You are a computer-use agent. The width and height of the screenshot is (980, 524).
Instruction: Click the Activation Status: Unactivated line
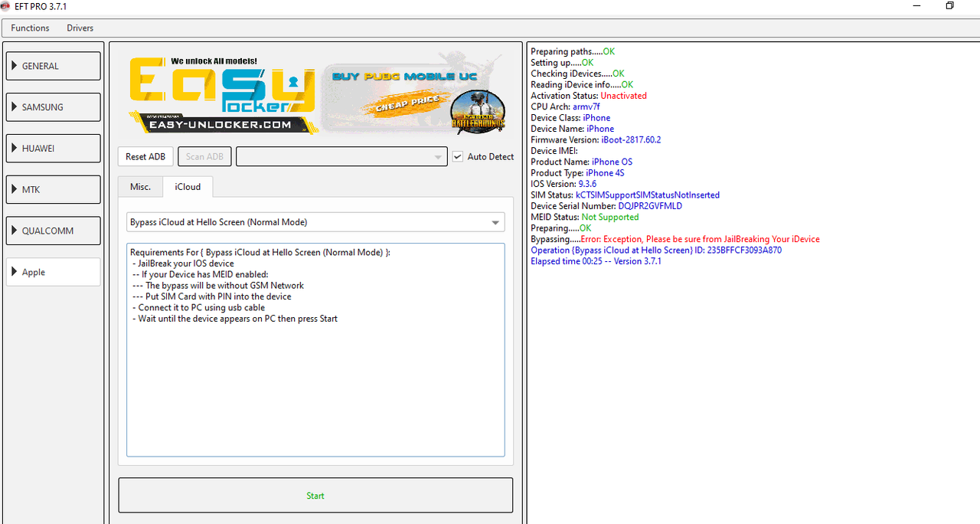pyautogui.click(x=589, y=96)
